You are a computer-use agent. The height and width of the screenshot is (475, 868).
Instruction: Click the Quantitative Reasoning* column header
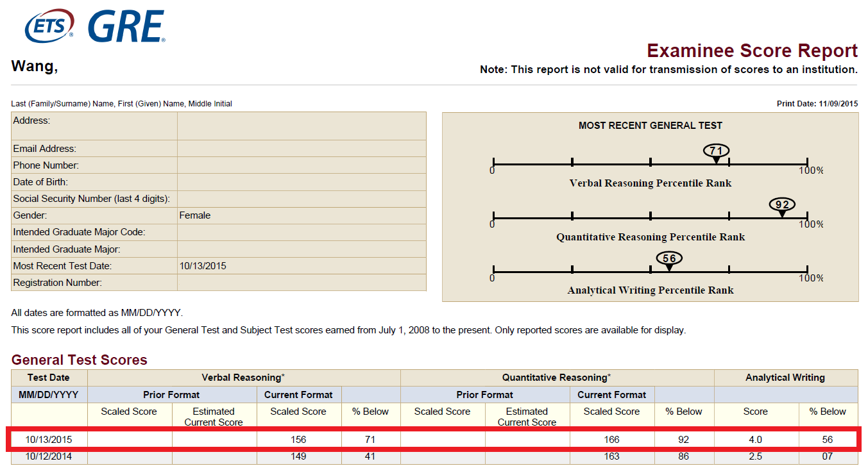(x=556, y=378)
